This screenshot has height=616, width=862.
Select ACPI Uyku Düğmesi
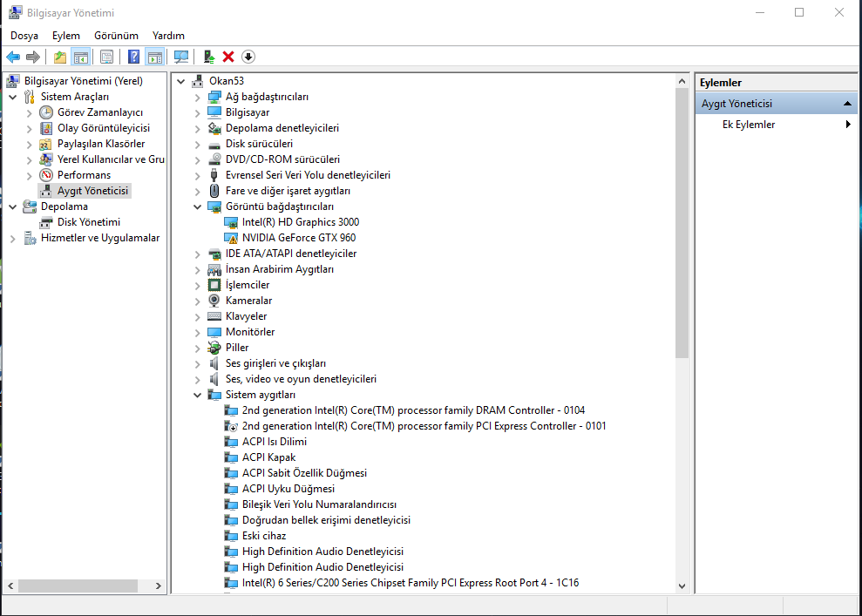[x=288, y=489]
